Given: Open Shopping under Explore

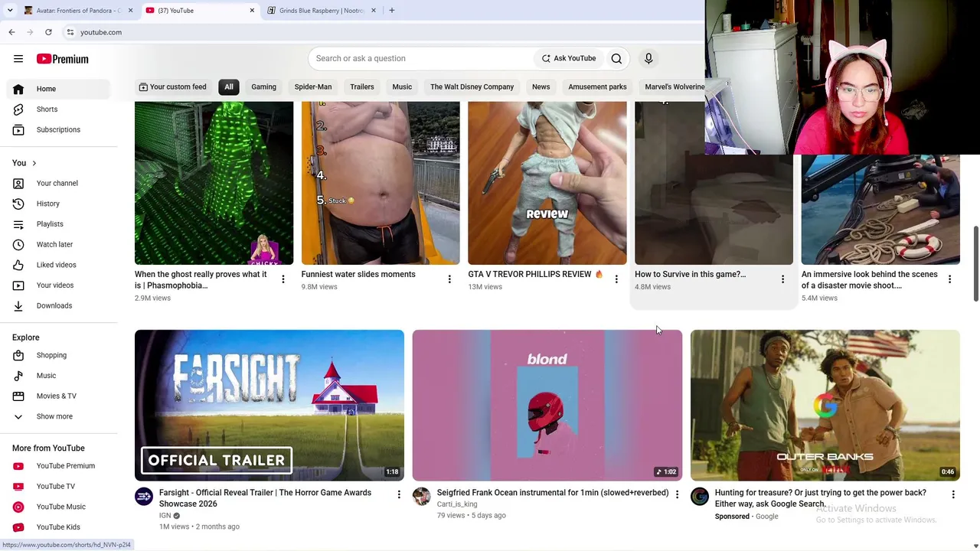Looking at the screenshot, I should (x=59, y=355).
